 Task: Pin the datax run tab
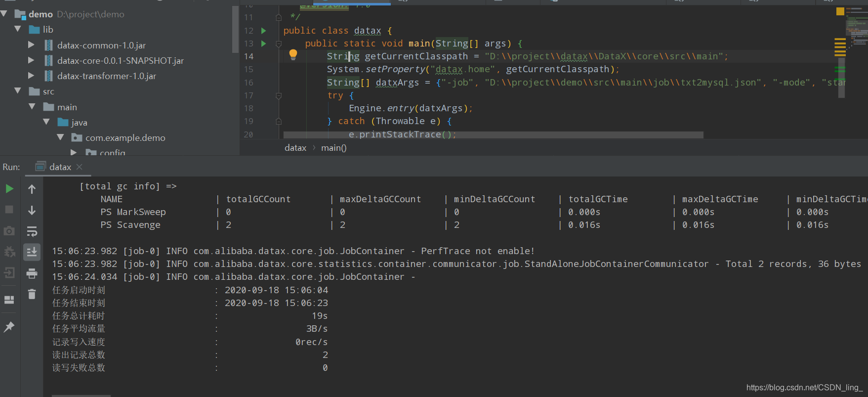[x=9, y=327]
